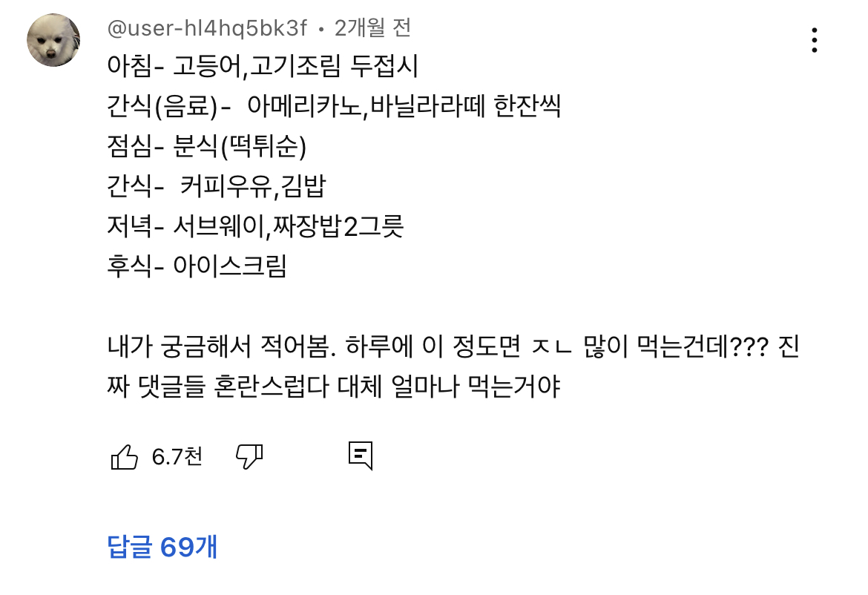The image size is (868, 595).
Task: Click the 2개월 전 timestamp link
Action: tap(369, 27)
